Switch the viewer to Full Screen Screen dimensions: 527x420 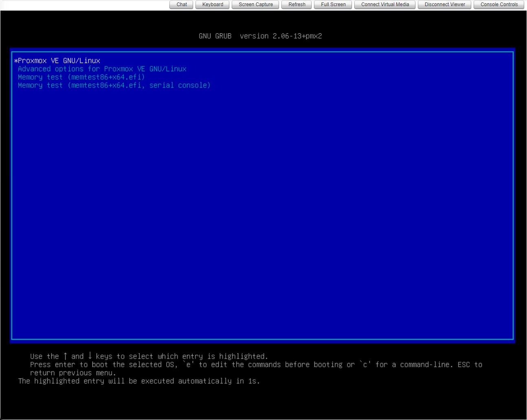333,4
